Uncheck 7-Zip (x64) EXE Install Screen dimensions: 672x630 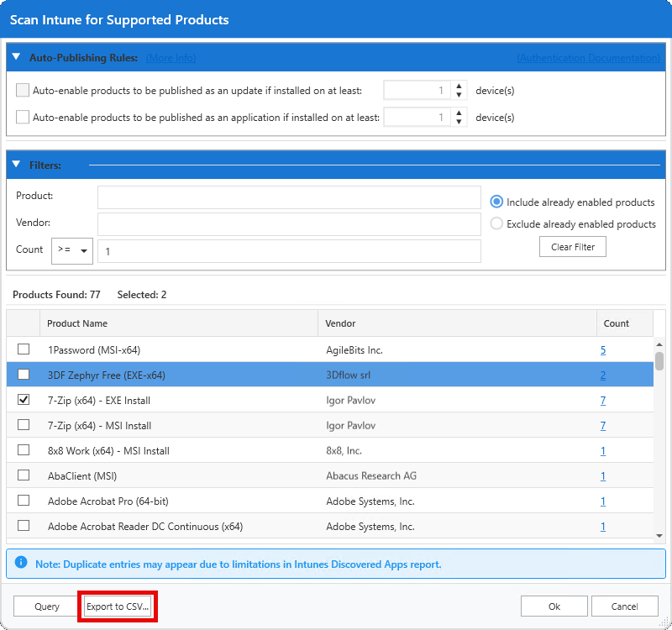[x=24, y=400]
